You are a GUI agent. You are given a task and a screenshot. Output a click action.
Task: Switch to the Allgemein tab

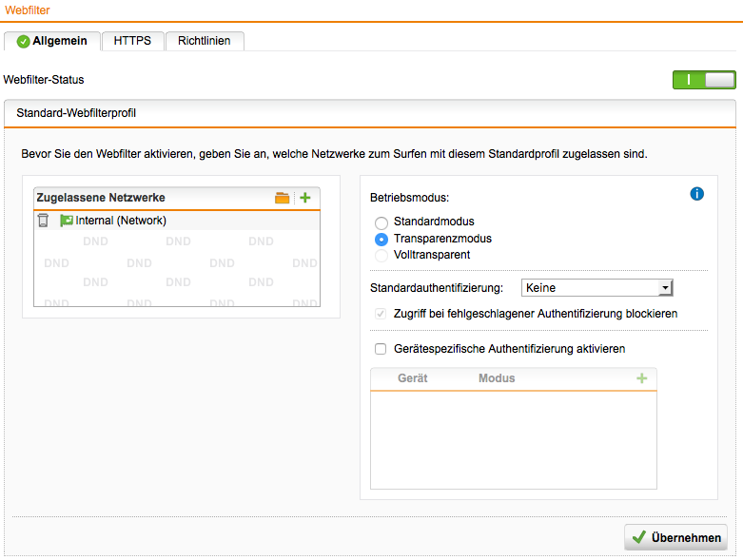coord(52,41)
